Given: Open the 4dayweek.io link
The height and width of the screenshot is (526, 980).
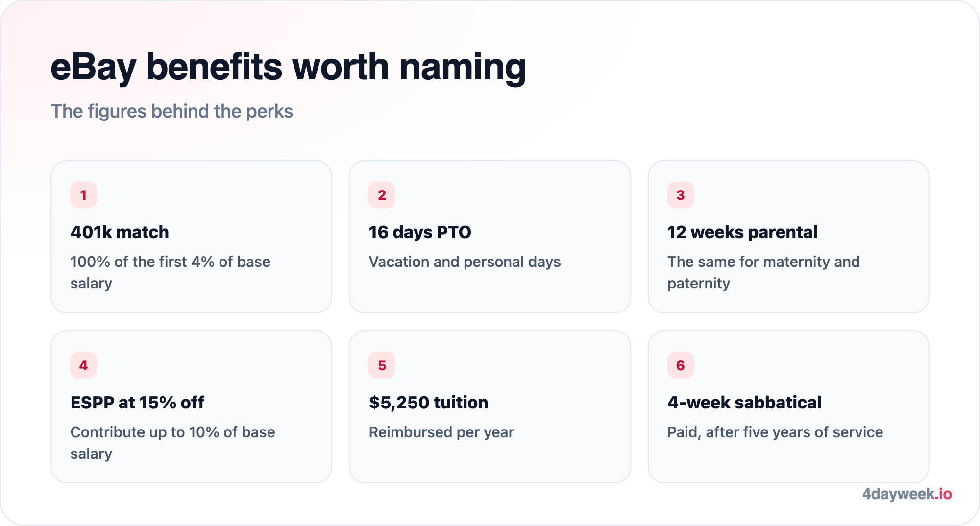Looking at the screenshot, I should pos(907,494).
